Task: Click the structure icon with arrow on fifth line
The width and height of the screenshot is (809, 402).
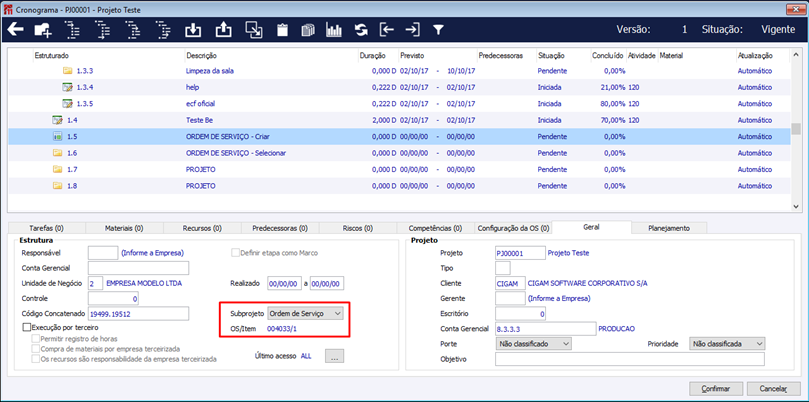Action: coord(163,30)
